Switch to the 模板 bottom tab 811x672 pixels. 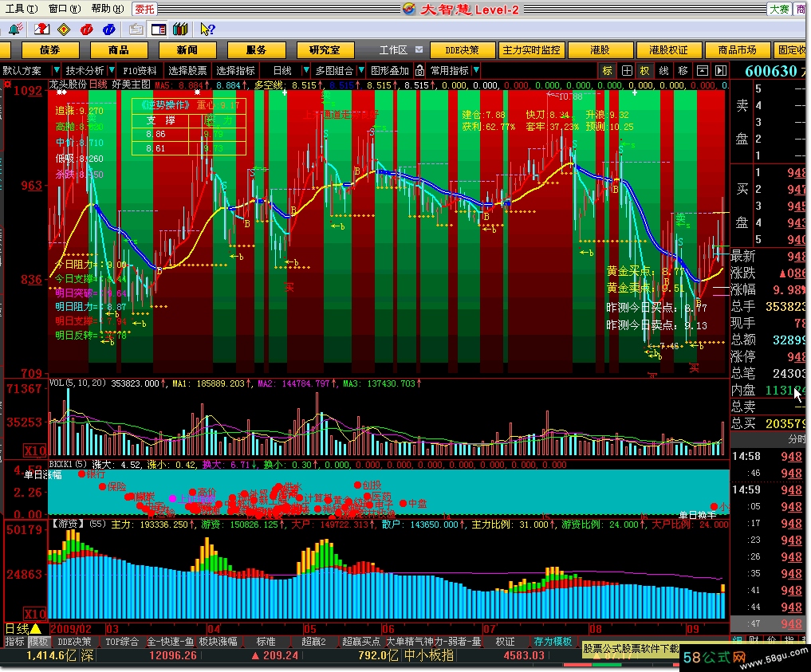38,642
